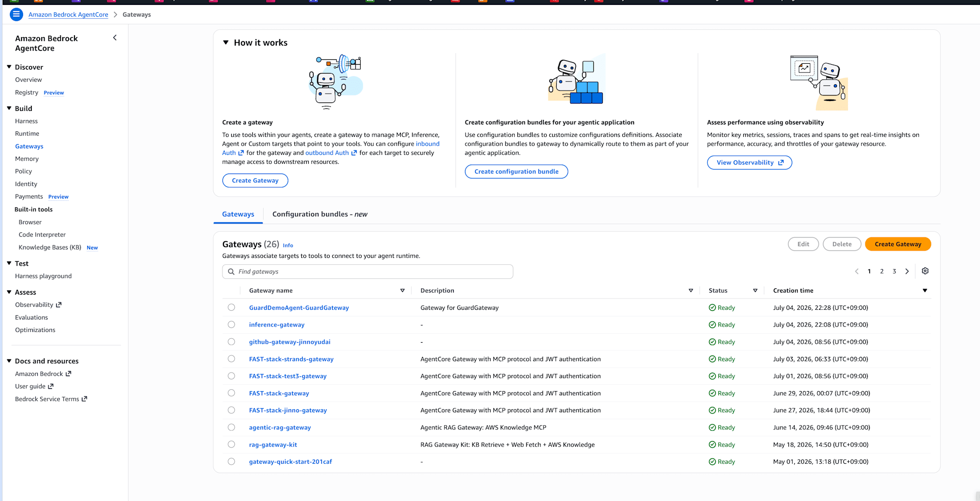The width and height of the screenshot is (980, 501).
Task: Select the radio button for rag-gateway-kit
Action: [231, 445]
